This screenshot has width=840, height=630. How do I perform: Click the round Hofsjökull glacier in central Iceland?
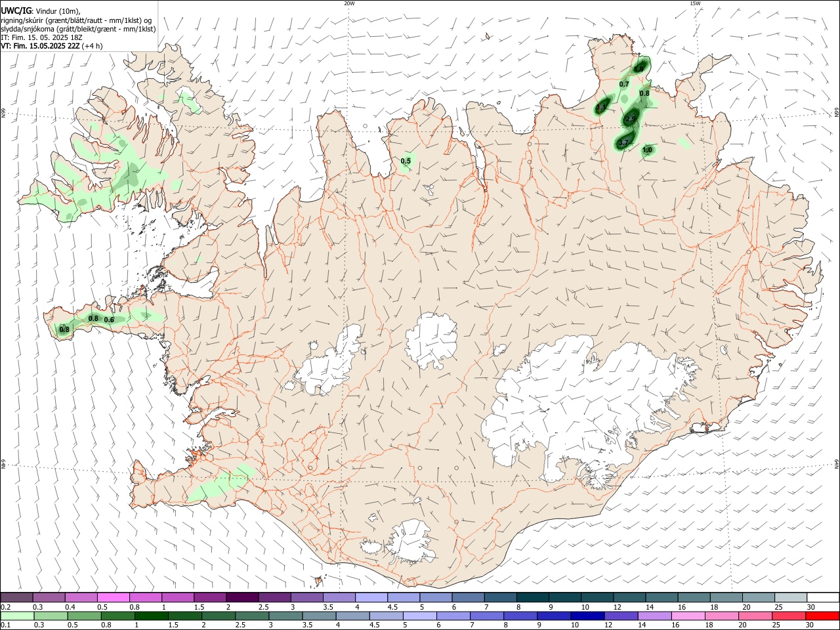pos(431,341)
